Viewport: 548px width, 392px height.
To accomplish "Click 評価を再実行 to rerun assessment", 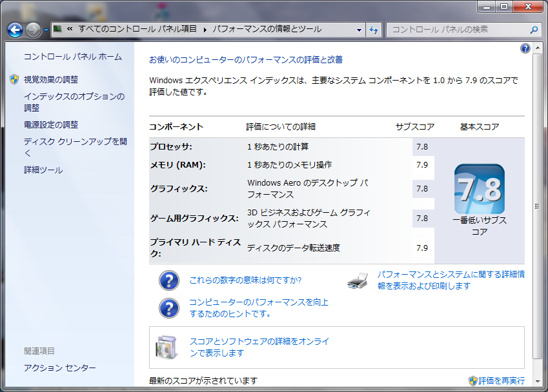I will point(501,381).
